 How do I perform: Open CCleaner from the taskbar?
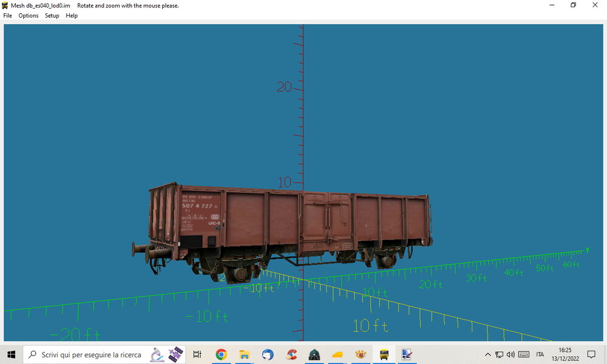291,354
